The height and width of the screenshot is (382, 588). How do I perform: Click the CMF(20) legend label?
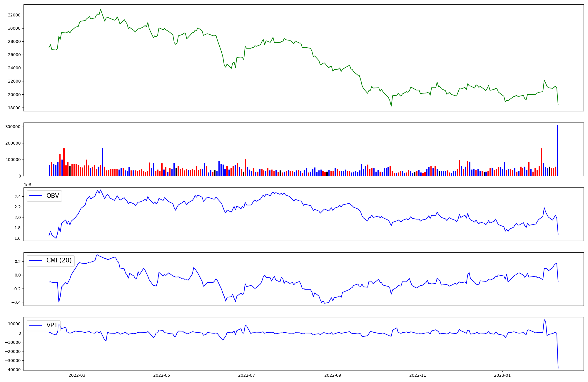(x=59, y=260)
